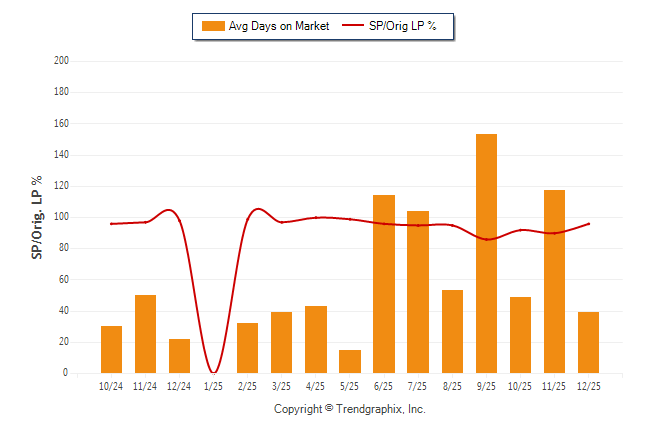Viewport: 646px width, 434px height.
Task: Click the 4/25 x-axis label
Action: click(316, 386)
